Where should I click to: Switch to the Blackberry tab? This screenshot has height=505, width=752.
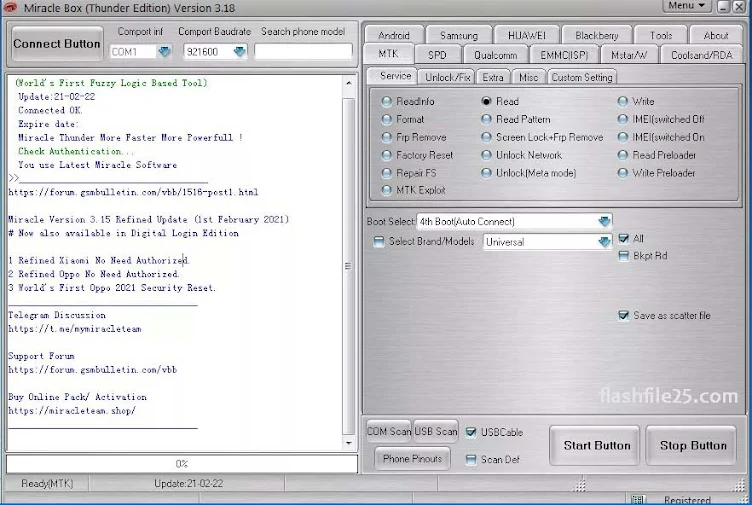pyautogui.click(x=597, y=35)
